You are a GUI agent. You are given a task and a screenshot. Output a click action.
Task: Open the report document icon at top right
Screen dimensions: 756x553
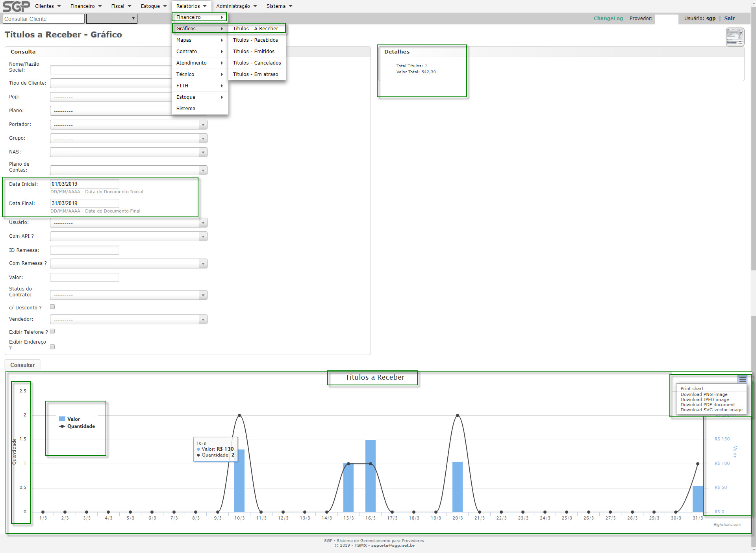(x=735, y=37)
